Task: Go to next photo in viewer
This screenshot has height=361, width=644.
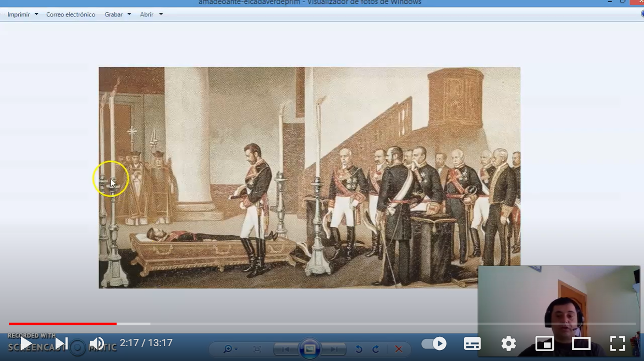Action: tap(334, 349)
